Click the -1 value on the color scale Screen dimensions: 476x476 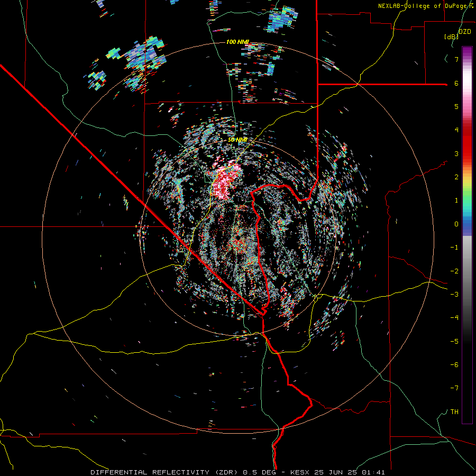coord(454,247)
